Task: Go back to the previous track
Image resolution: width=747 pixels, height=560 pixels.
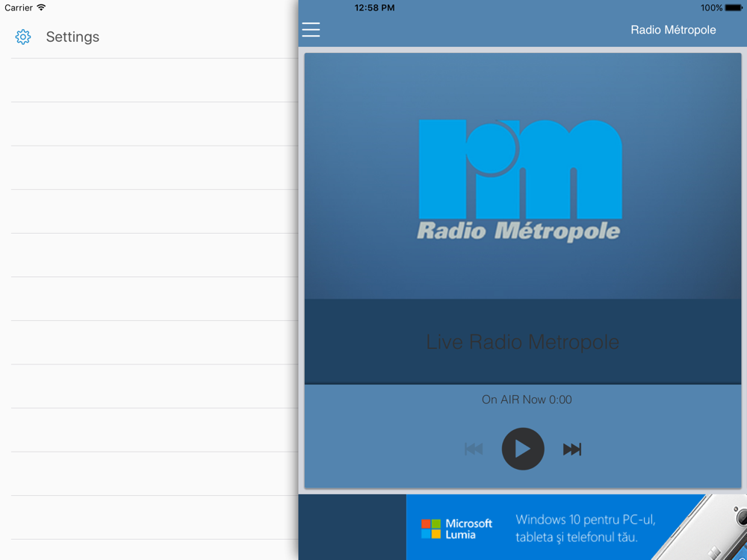Action: [x=474, y=449]
